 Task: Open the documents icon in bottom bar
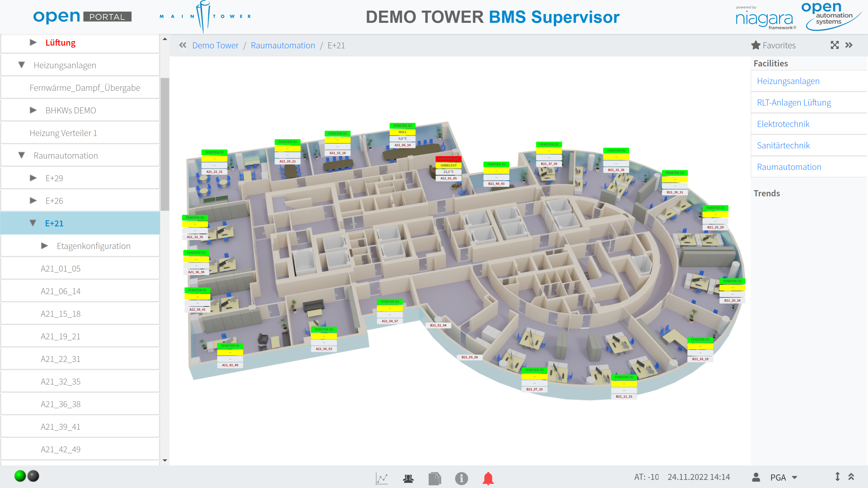[435, 478]
